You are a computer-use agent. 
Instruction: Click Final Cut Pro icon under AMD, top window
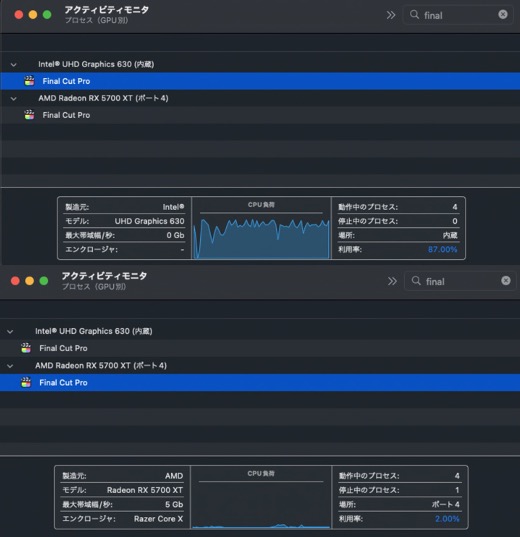coord(29,115)
